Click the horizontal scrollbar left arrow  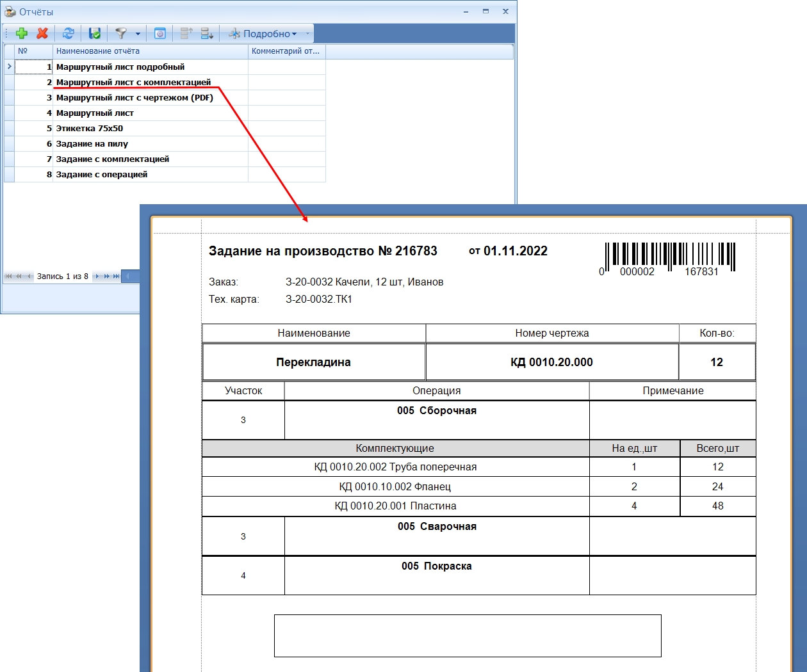pyautogui.click(x=127, y=276)
